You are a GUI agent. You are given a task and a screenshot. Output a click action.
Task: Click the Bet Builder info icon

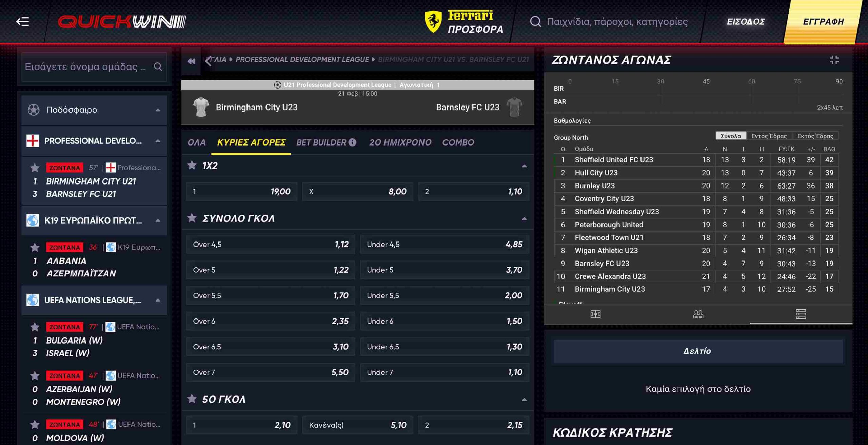[352, 142]
